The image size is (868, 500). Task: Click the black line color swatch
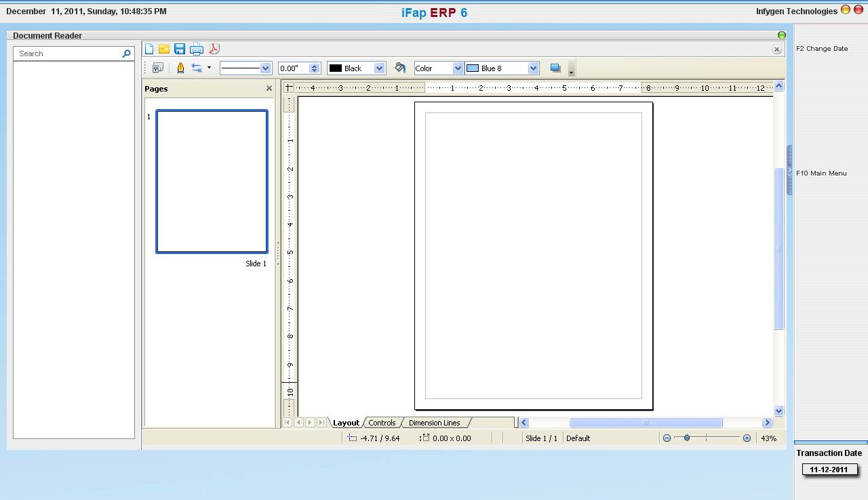point(336,68)
